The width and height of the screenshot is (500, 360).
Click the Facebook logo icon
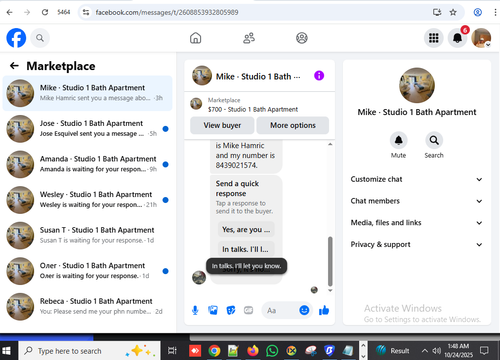pos(16,38)
